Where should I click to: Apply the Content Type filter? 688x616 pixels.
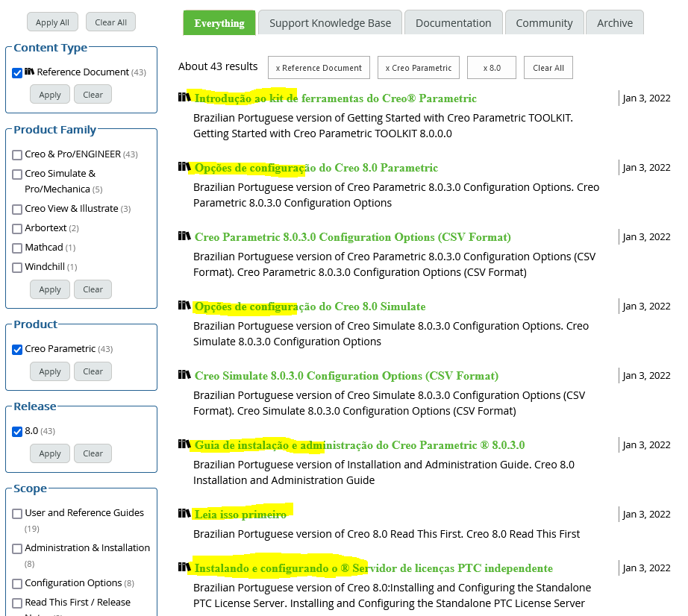click(x=49, y=94)
